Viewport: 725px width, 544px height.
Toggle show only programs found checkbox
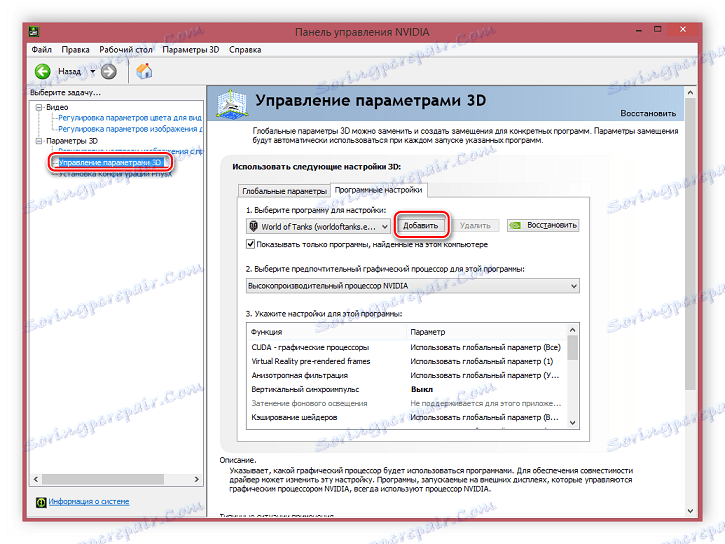click(251, 244)
